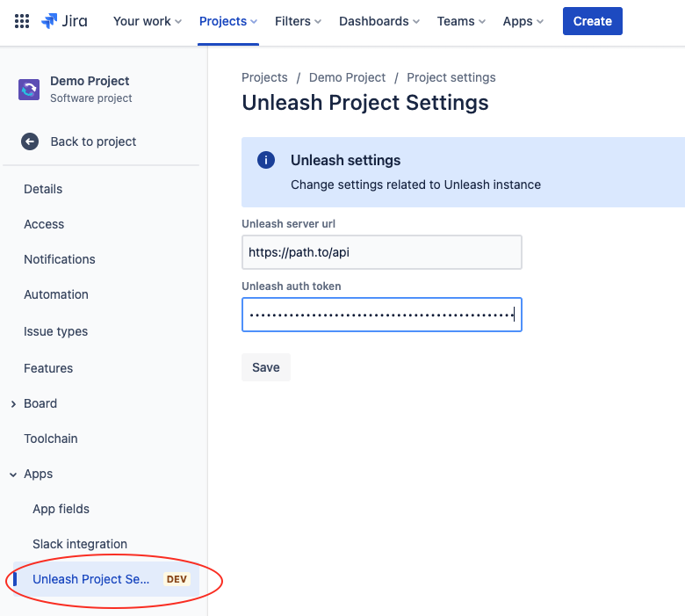Click the Create button
685x616 pixels.
pos(592,21)
